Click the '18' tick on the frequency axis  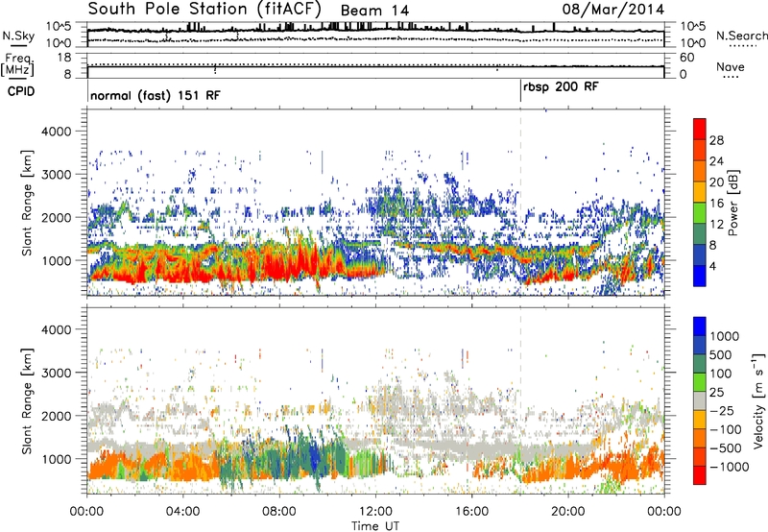[64, 58]
